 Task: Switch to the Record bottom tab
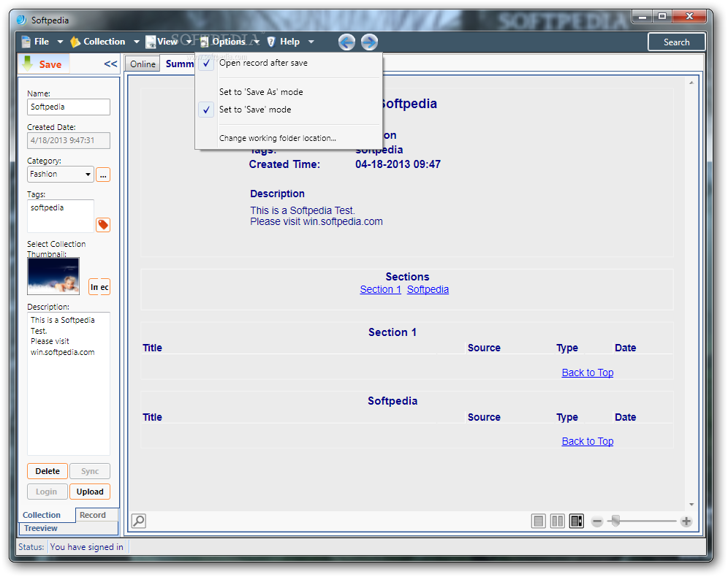pos(92,515)
